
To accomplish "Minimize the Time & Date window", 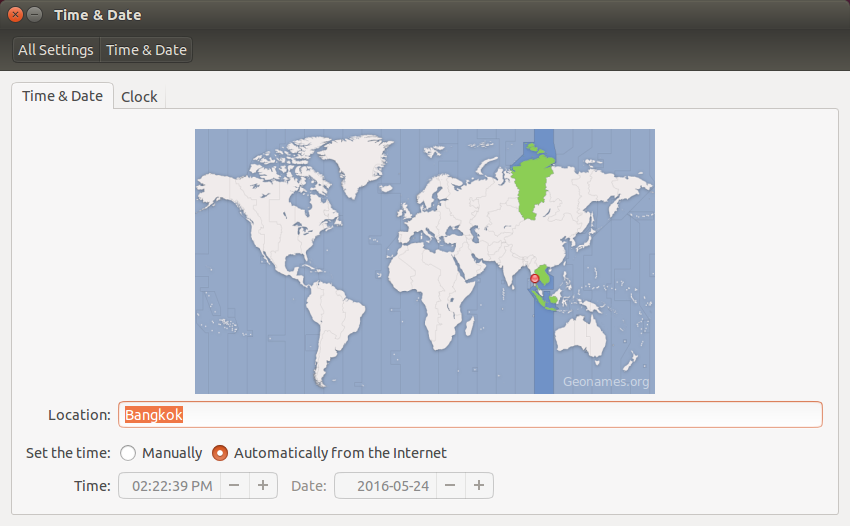I will point(34,15).
